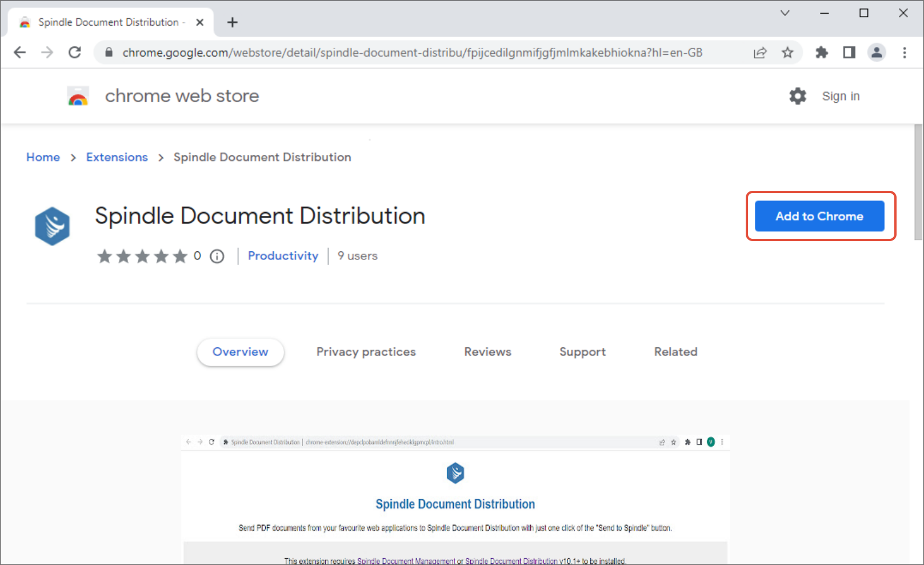Click the Sign in link
Viewport: 924px width, 565px height.
point(841,96)
